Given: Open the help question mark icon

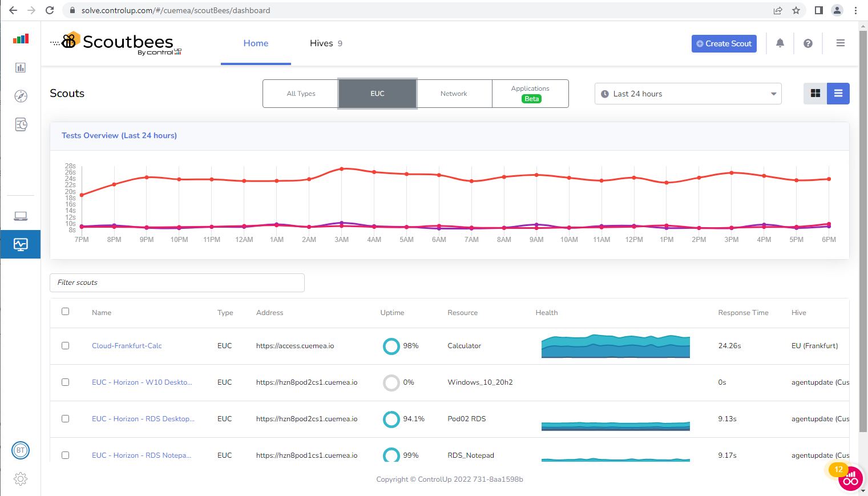Looking at the screenshot, I should 808,43.
